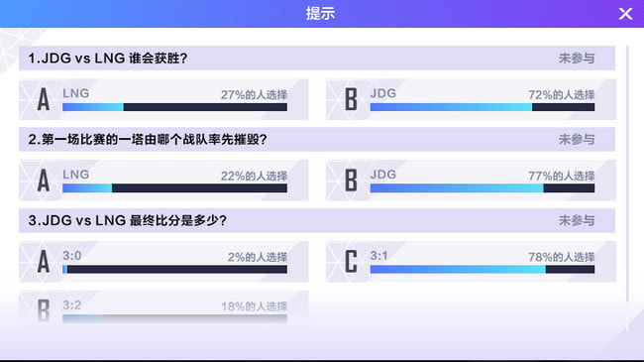The height and width of the screenshot is (362, 644).
Task: Select the 3:1 78%的人选择 answer card
Action: pos(471,261)
